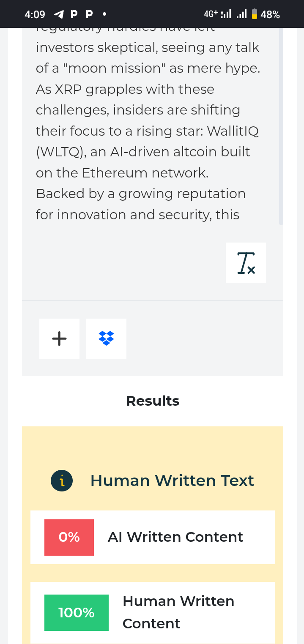
Task: Tap the 4:09 clock in status bar
Action: click(x=35, y=14)
